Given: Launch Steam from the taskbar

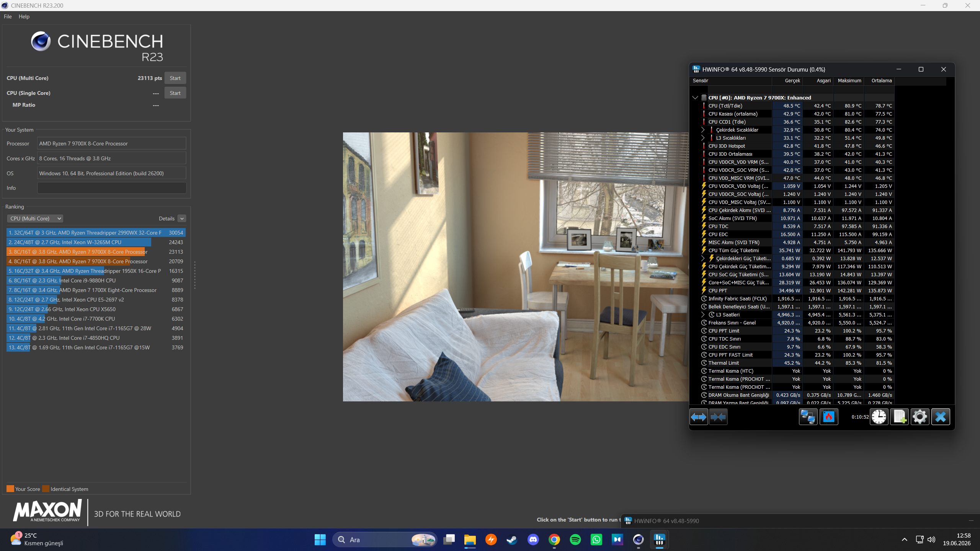Looking at the screenshot, I should click(x=512, y=540).
